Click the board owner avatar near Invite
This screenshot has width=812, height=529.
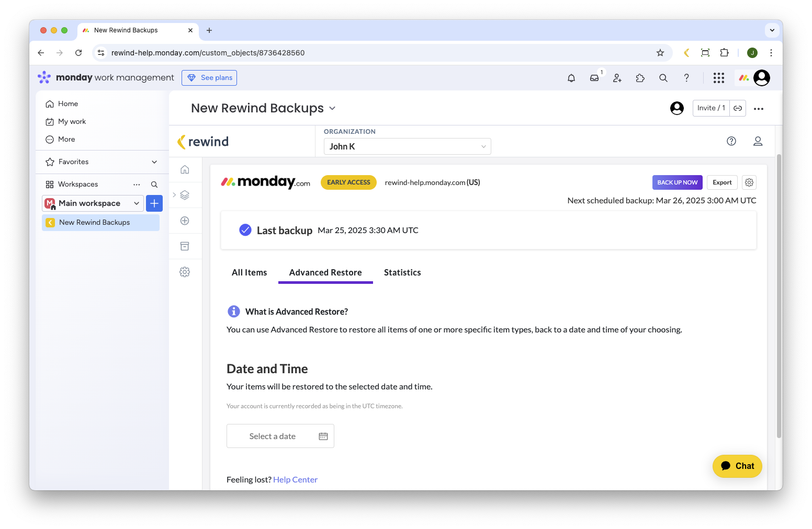677,108
